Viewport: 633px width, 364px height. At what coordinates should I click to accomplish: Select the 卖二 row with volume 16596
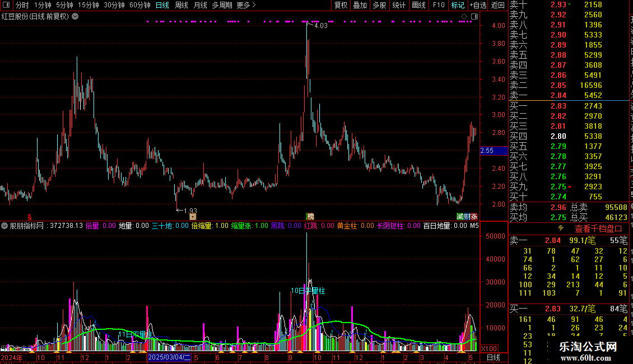[569, 86]
